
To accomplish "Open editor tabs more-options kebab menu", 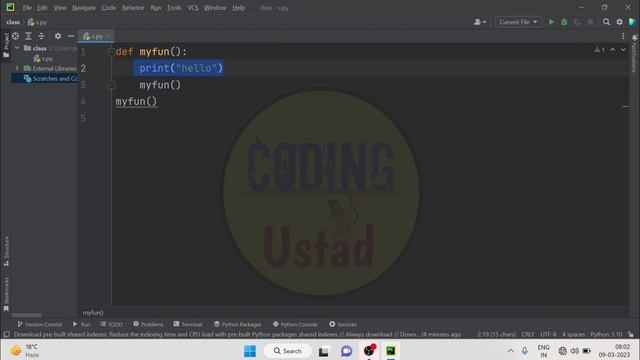I will [623, 36].
